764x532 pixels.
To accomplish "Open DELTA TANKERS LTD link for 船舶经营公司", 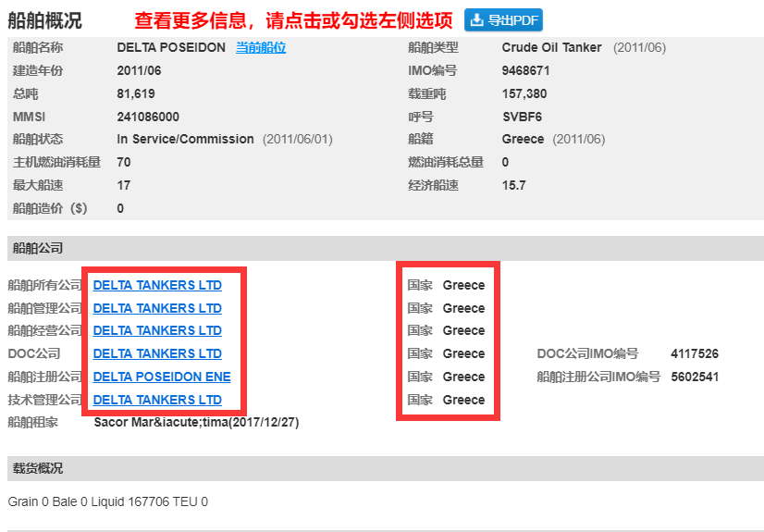I will click(x=157, y=330).
